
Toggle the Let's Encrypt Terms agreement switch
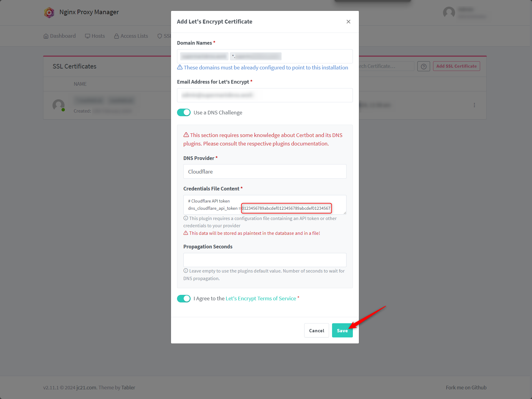point(184,298)
